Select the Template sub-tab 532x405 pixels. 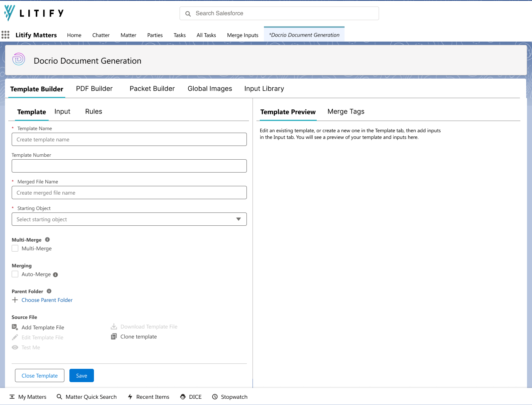click(32, 112)
